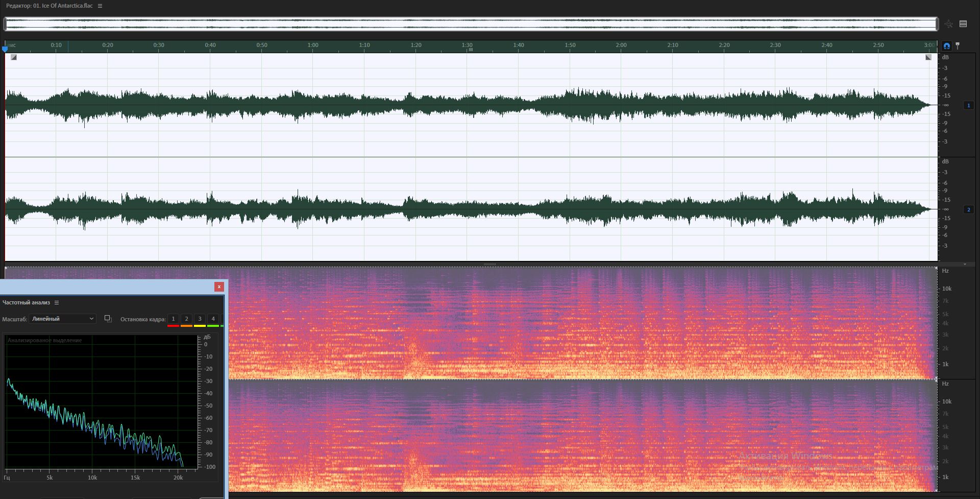Image resolution: width=980 pixels, height=499 pixels.
Task: Click the right handle of overview navigator
Action: click(937, 24)
